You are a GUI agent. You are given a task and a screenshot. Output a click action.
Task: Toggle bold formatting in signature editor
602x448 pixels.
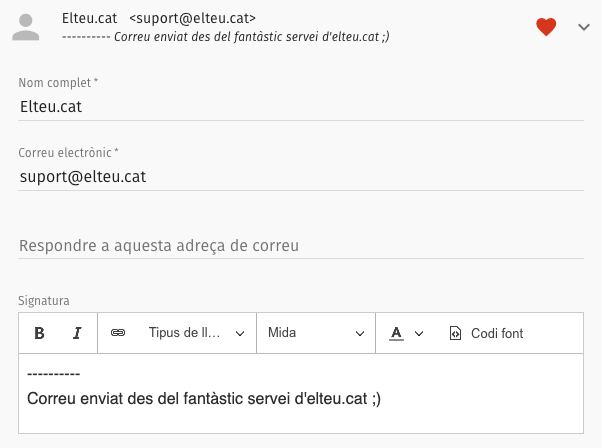39,333
